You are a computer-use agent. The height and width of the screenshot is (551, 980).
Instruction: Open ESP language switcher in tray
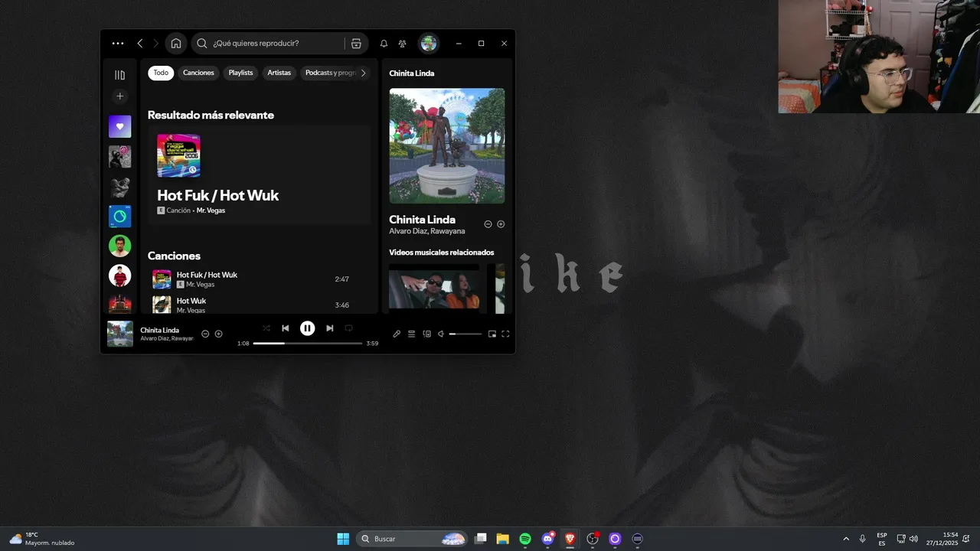pyautogui.click(x=882, y=539)
